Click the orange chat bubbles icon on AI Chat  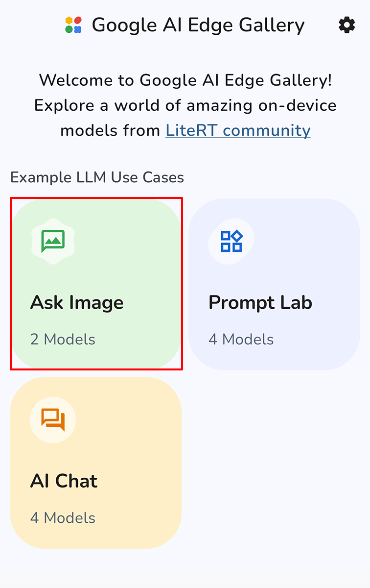coord(52,419)
